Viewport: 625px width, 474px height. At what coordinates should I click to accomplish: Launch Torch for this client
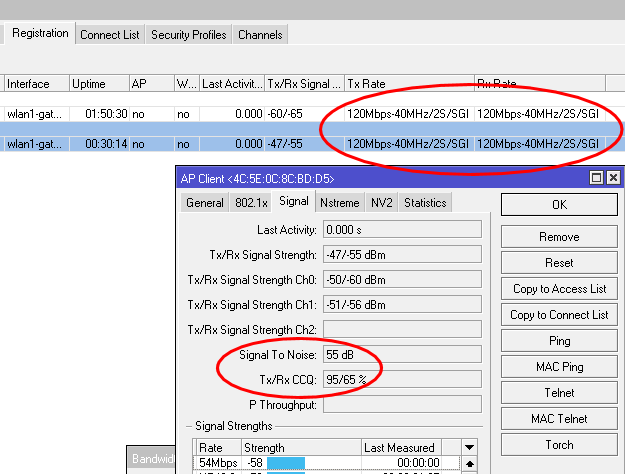click(559, 445)
